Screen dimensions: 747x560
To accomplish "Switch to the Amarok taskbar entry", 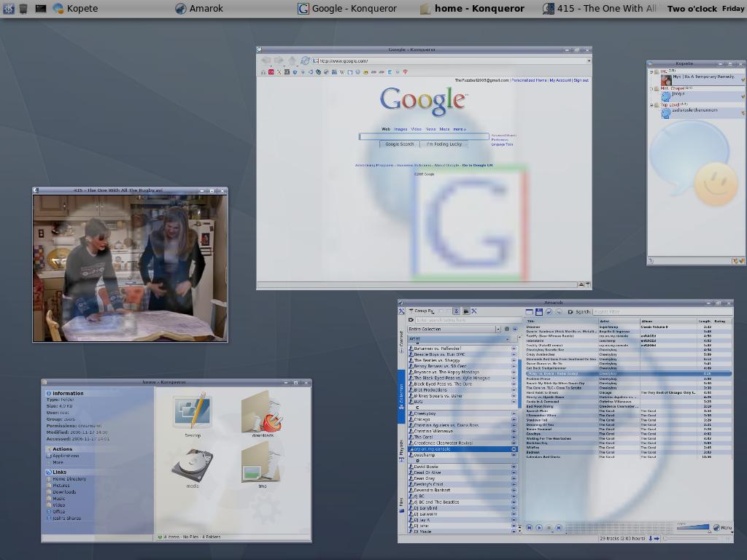I will (x=199, y=9).
